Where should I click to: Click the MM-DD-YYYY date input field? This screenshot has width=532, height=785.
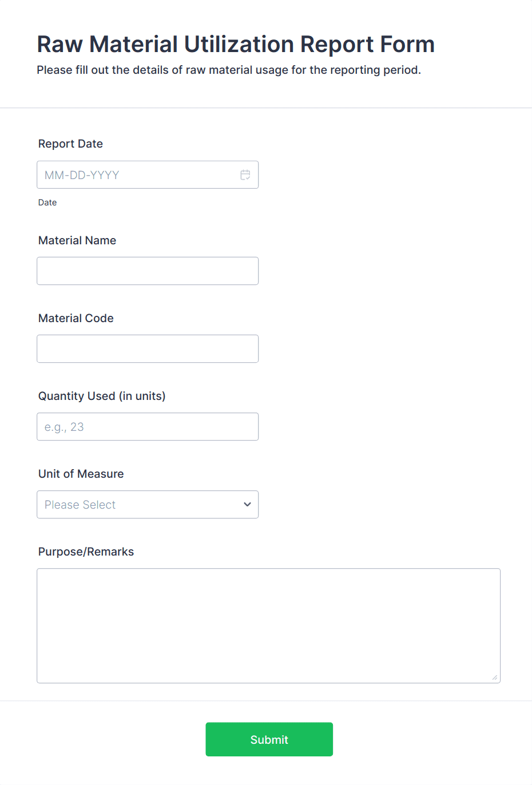[137, 175]
